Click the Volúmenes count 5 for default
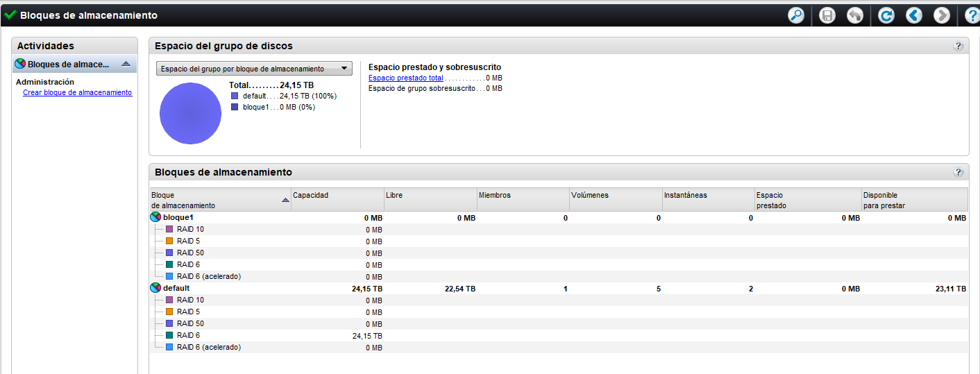The image size is (980, 374). pos(658,289)
